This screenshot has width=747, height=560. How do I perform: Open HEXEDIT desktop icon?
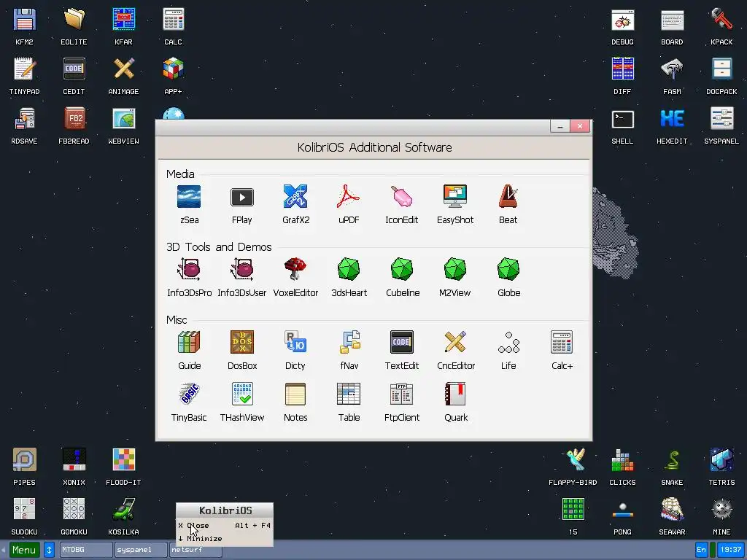[672, 119]
